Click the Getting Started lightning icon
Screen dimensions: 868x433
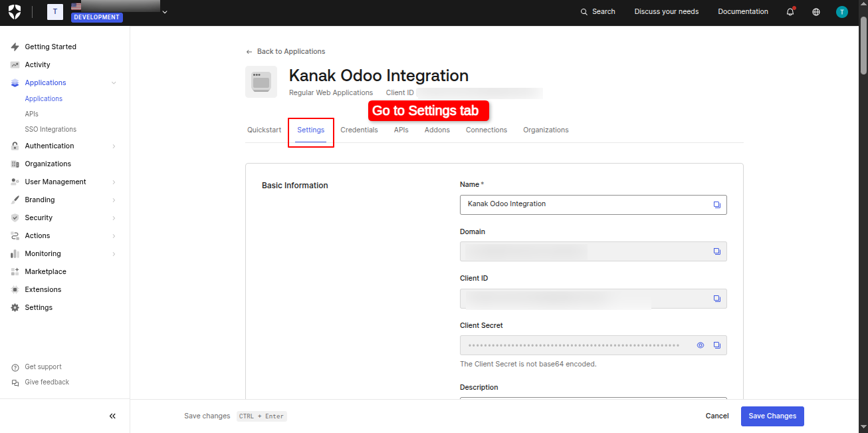click(x=15, y=47)
